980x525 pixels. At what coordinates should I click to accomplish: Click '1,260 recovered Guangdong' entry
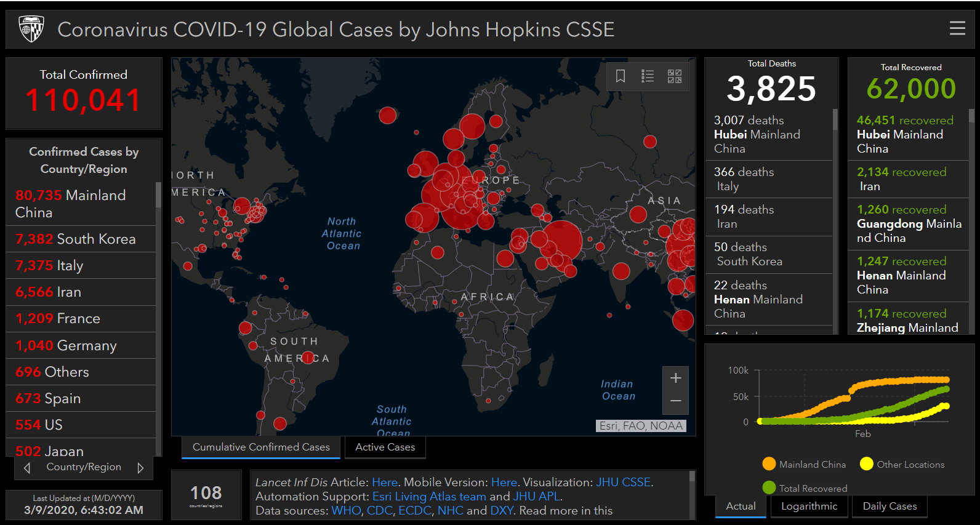tap(909, 223)
